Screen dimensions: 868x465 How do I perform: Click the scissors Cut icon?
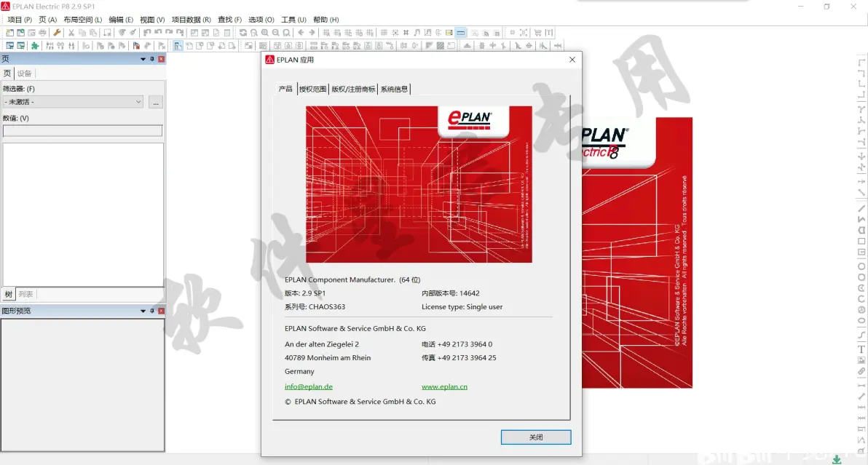pos(71,33)
